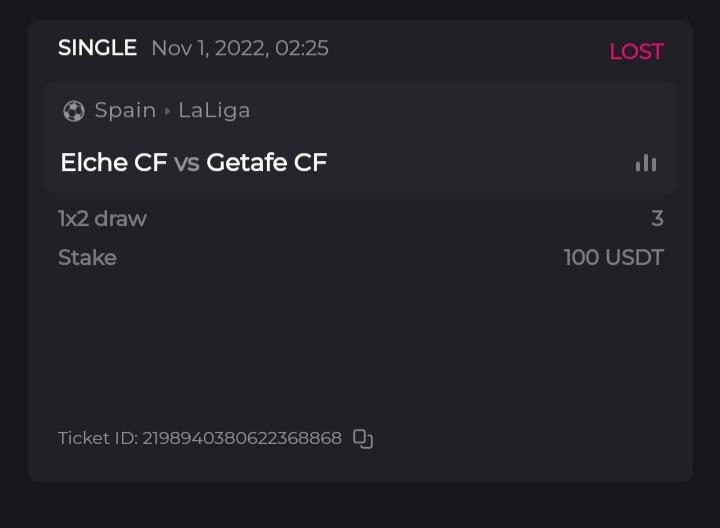Viewport: 720px width, 528px height.
Task: Click the empty space below the Stake row
Action: coord(360,340)
